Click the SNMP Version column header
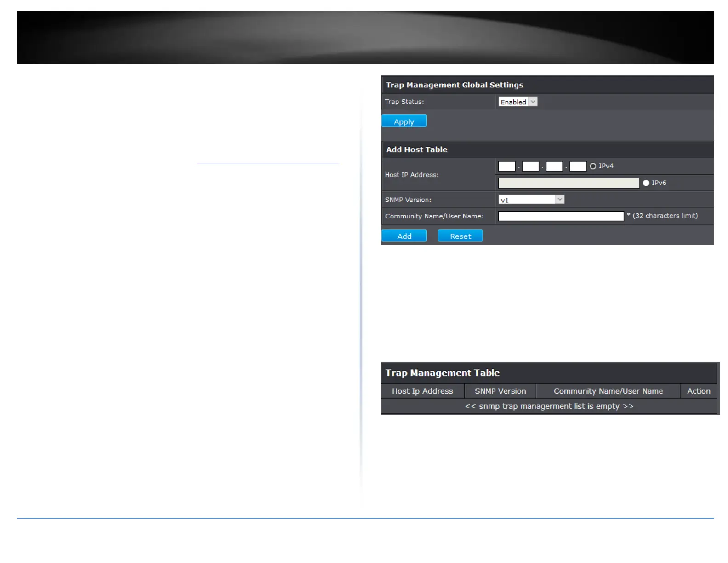 (500, 391)
